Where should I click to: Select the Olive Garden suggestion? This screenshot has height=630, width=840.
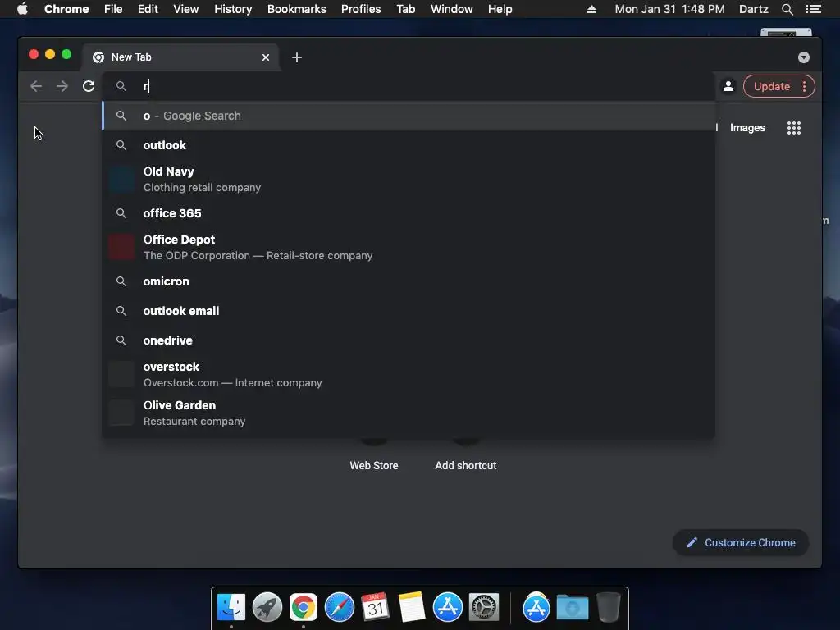coord(409,413)
